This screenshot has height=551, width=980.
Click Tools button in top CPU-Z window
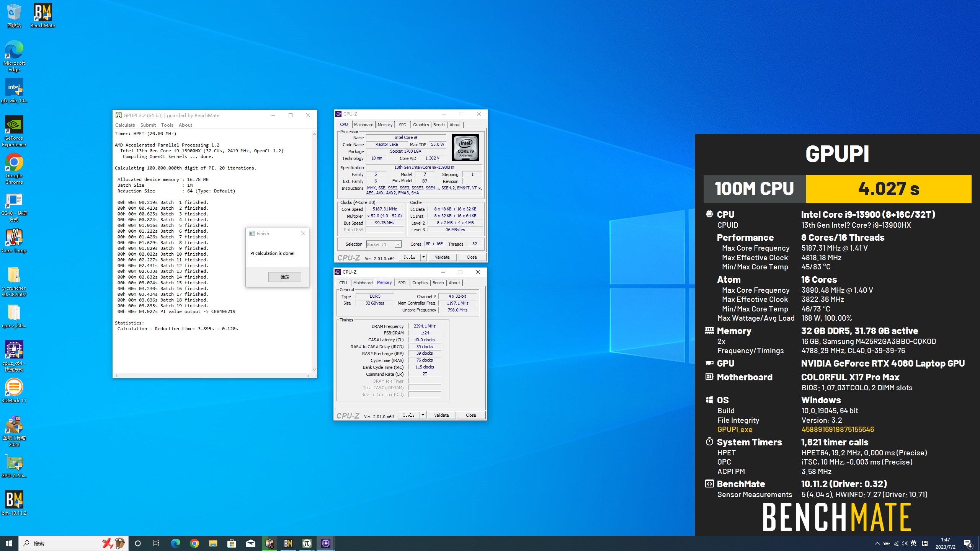(409, 257)
